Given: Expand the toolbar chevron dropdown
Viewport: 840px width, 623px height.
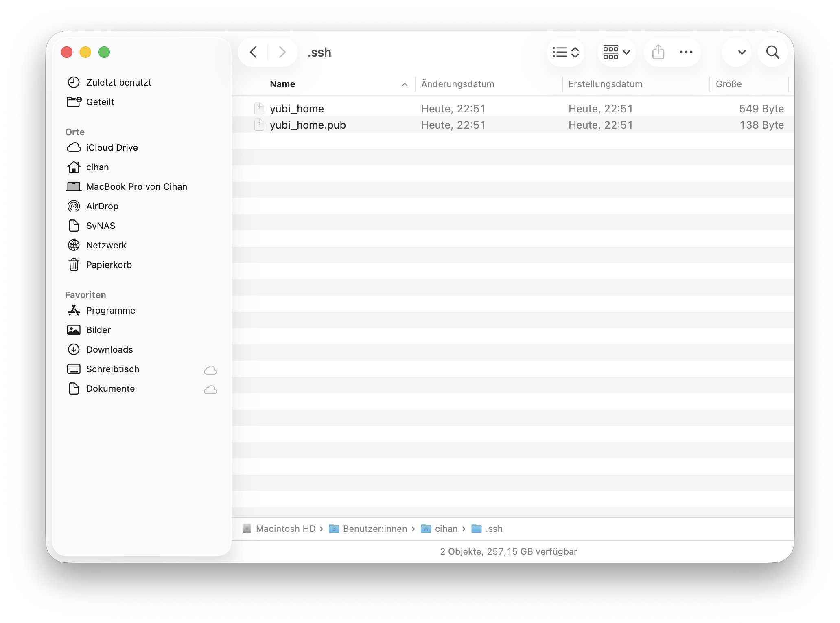Looking at the screenshot, I should coord(742,52).
